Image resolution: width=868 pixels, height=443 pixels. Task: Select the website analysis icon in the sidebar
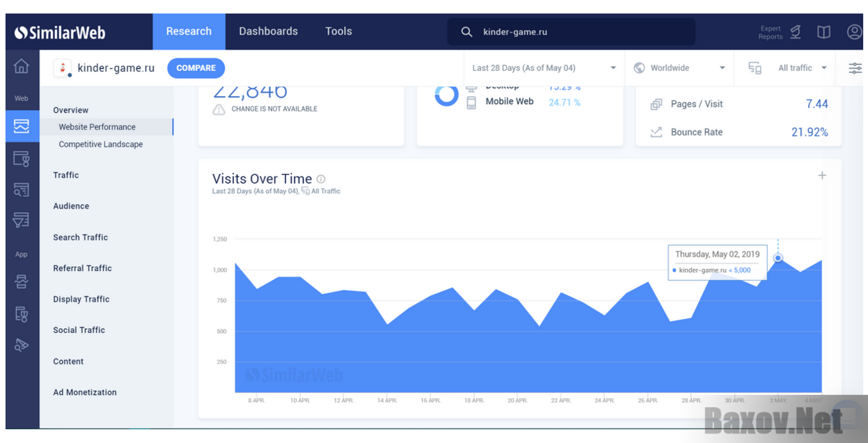tap(22, 126)
